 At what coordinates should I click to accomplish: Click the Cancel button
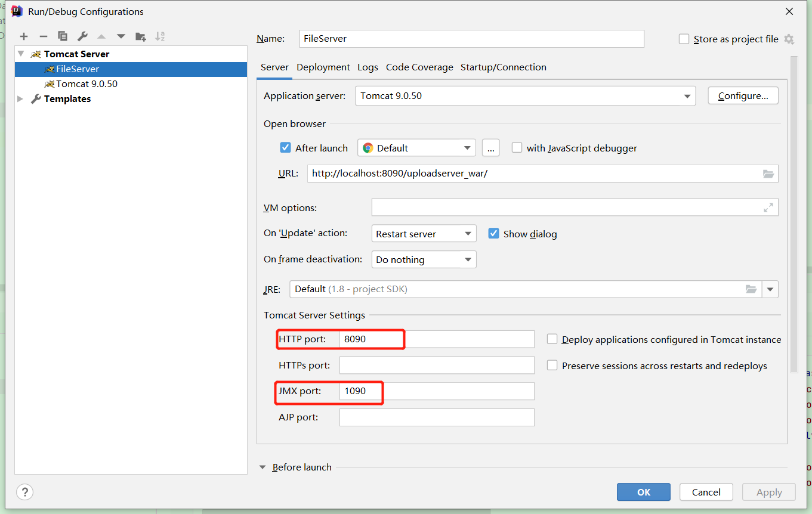(x=706, y=492)
